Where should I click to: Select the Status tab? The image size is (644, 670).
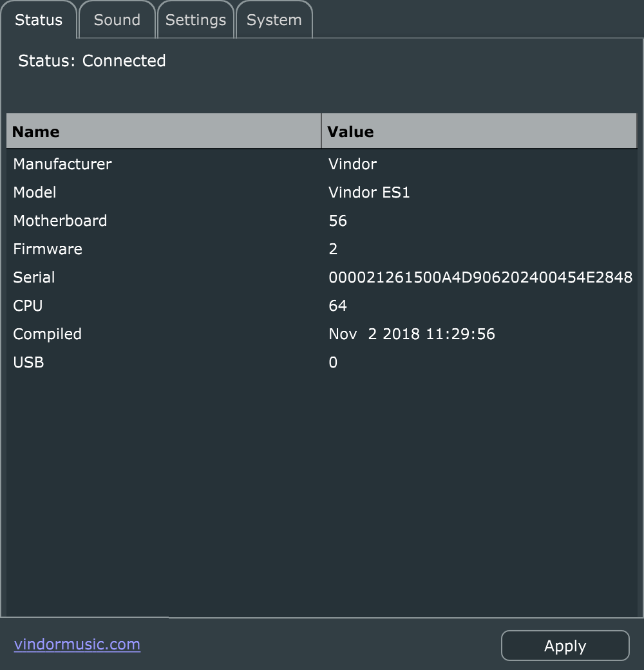39,20
